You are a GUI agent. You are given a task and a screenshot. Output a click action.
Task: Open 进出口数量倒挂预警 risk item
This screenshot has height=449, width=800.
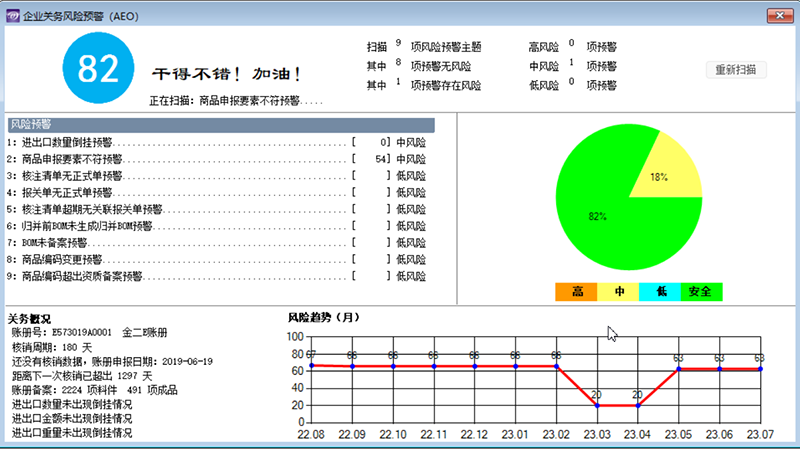(x=216, y=142)
